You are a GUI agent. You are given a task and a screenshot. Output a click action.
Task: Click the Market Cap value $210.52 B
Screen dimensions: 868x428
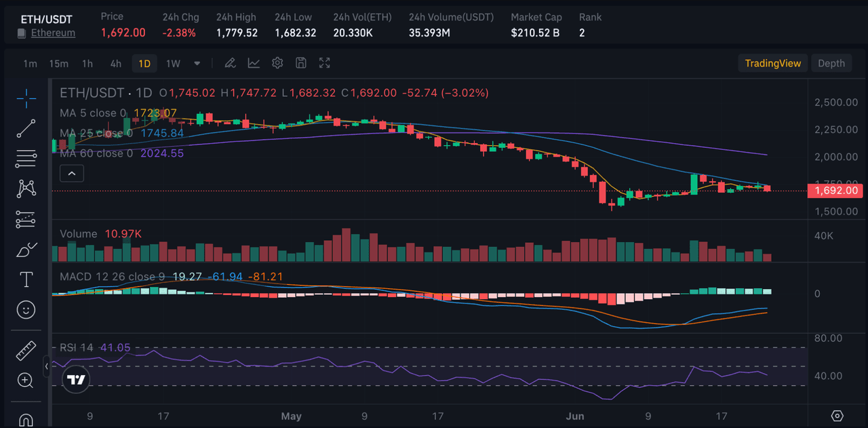[x=535, y=33]
